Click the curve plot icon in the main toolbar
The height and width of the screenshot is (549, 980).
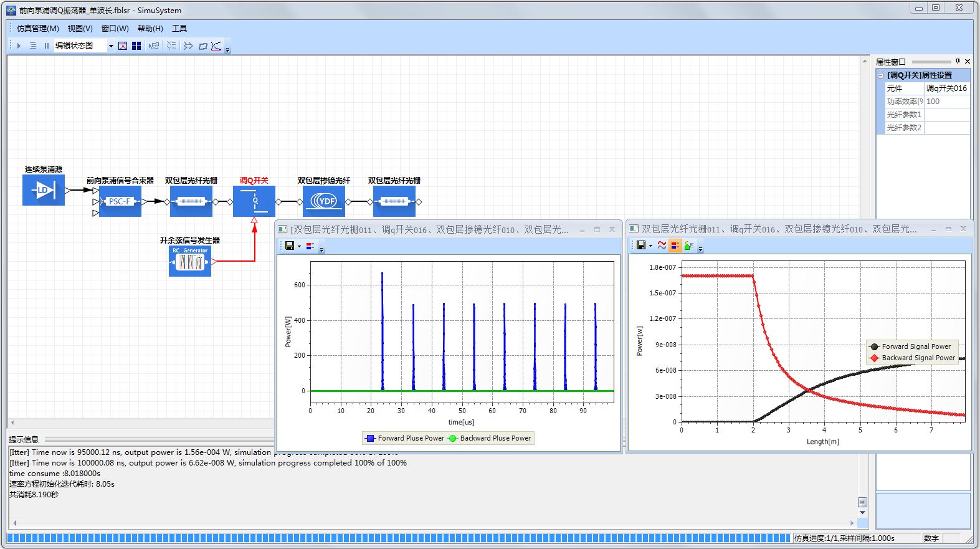point(216,45)
